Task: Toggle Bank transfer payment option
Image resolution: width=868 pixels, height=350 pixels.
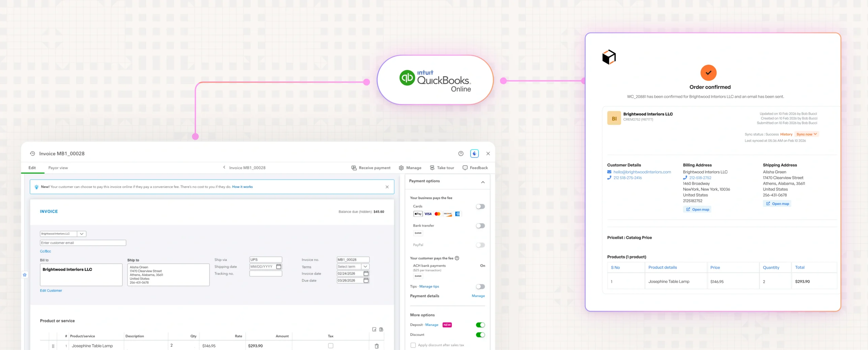Action: (480, 226)
